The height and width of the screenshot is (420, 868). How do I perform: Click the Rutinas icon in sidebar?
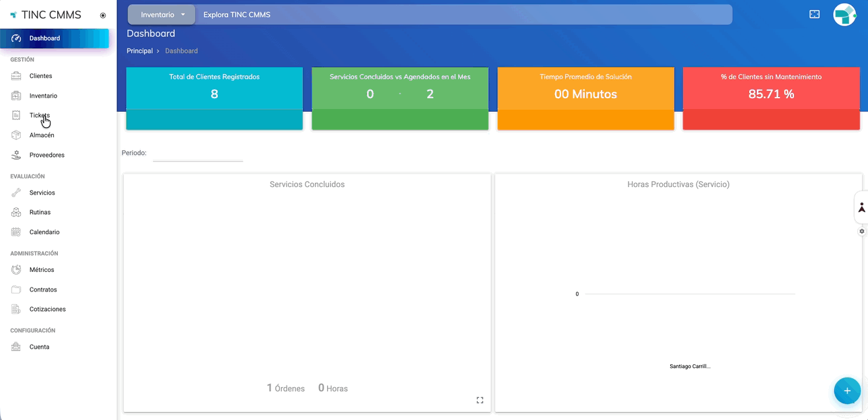[x=16, y=212]
